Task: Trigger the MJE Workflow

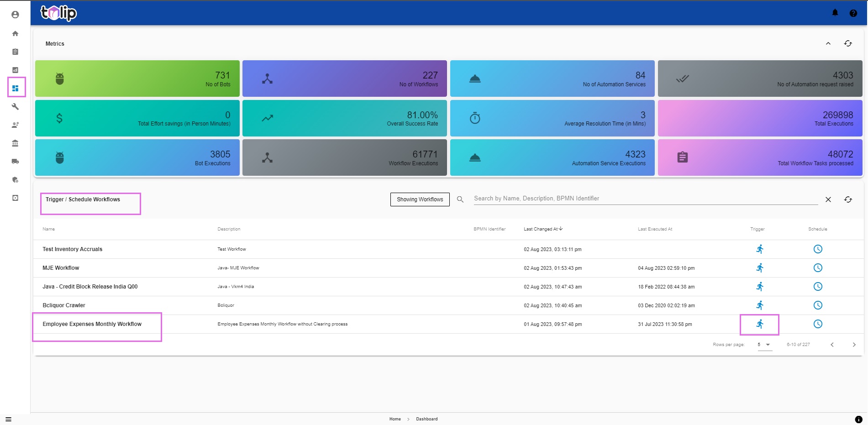Action: [x=760, y=268]
